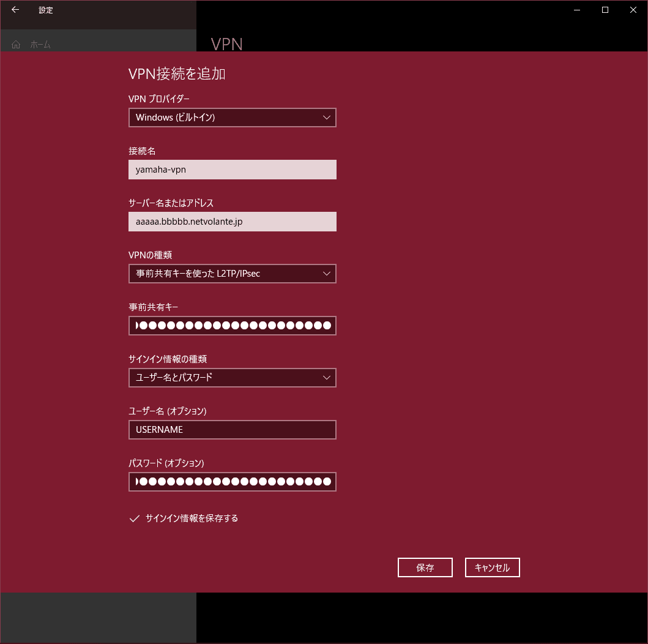Viewport: 648px width, 644px height.
Task: Click the Windows (ビルトイン) provider combo box text
Action: [x=175, y=118]
